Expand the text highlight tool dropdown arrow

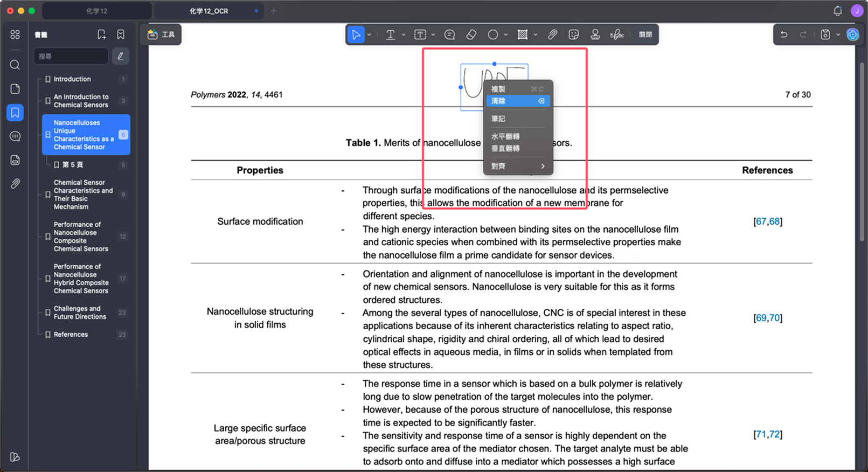[x=403, y=34]
